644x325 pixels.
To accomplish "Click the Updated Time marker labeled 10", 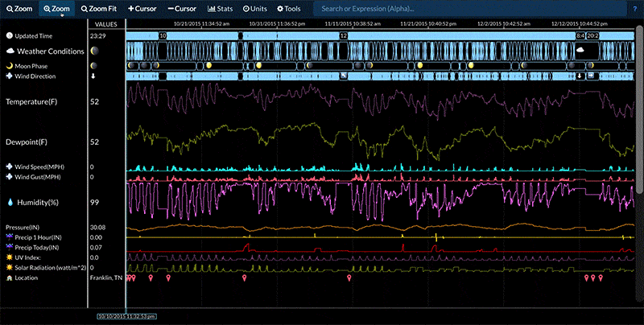I will coord(163,35).
